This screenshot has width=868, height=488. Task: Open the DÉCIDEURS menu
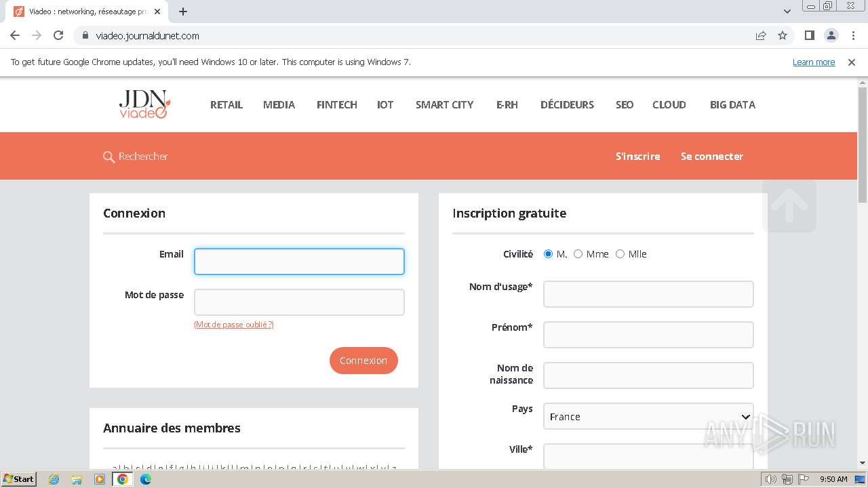click(x=567, y=104)
